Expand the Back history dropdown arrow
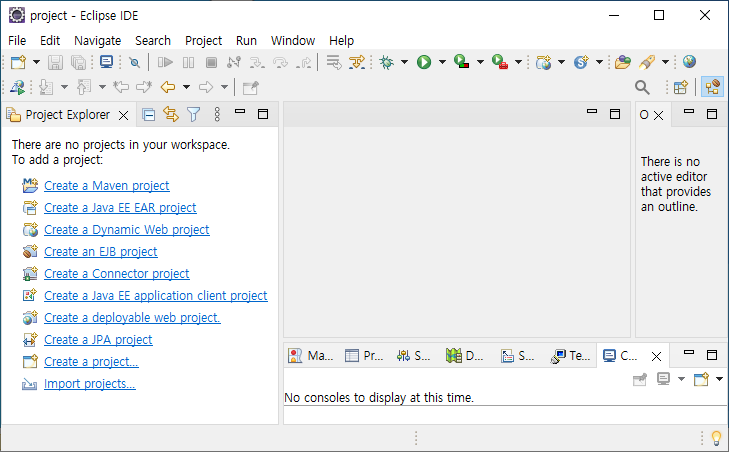 (x=186, y=87)
